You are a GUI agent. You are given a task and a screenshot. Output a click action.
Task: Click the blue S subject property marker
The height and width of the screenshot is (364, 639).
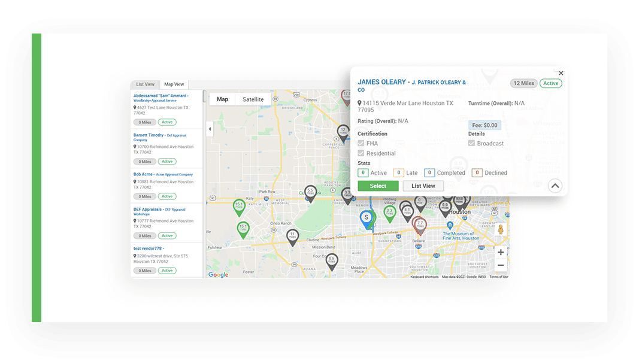367,217
